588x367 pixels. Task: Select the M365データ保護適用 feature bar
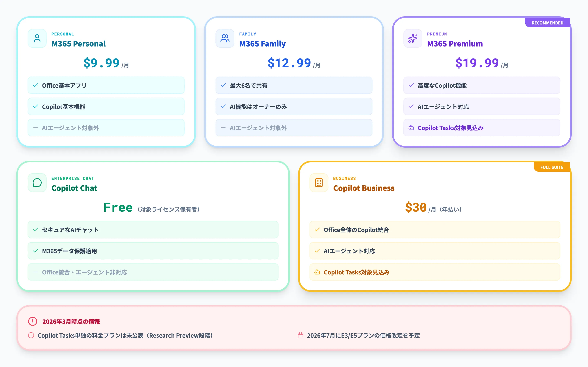click(x=153, y=251)
